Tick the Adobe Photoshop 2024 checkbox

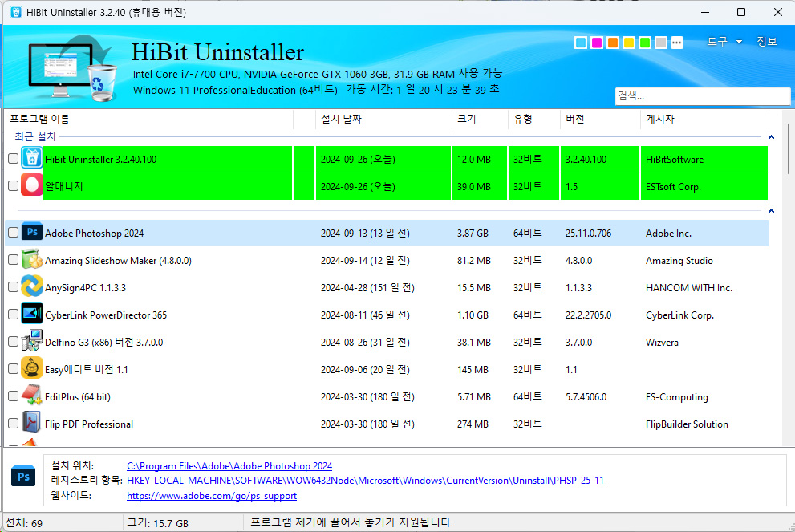(13, 232)
